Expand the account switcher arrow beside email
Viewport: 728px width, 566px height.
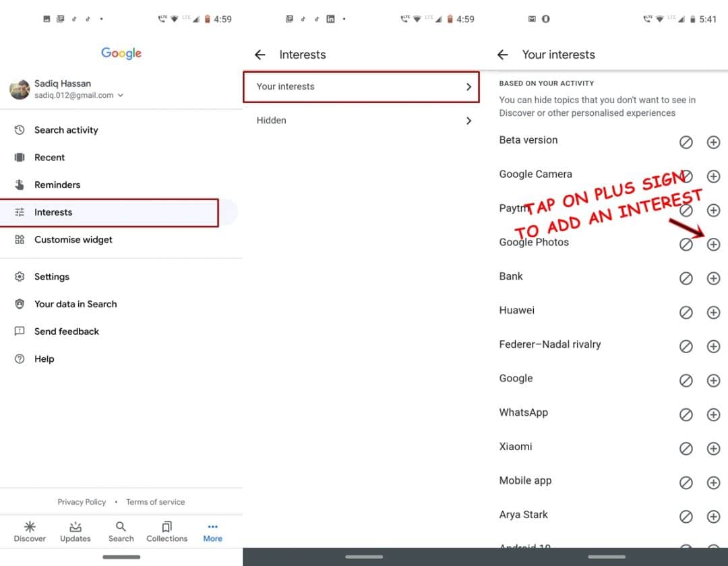coord(121,95)
